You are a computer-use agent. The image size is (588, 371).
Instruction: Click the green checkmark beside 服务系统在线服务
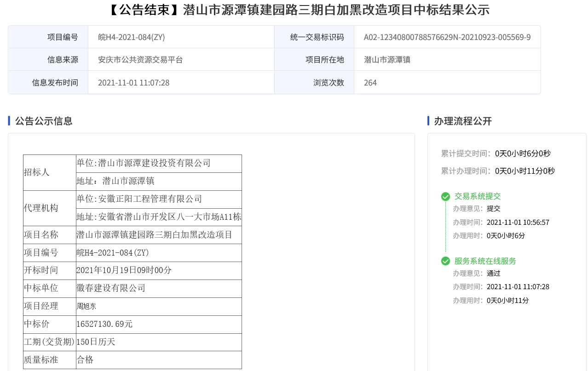445,261
